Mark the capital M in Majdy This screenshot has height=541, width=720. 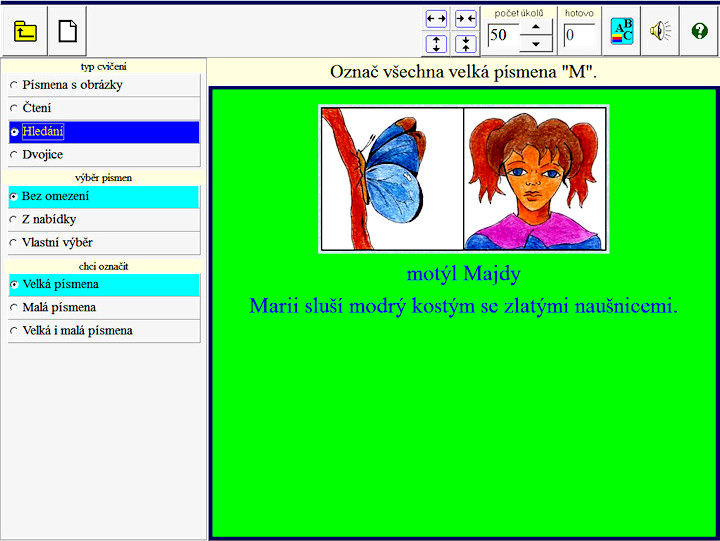[472, 274]
